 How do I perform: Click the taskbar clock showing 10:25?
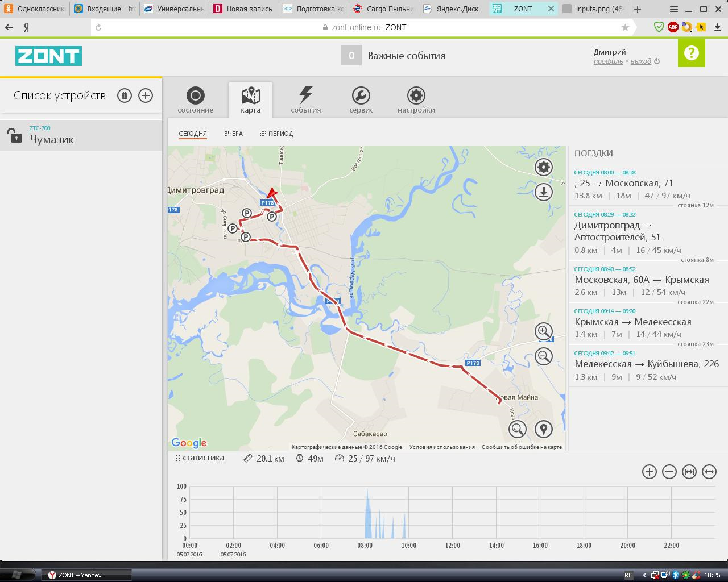tap(712, 575)
